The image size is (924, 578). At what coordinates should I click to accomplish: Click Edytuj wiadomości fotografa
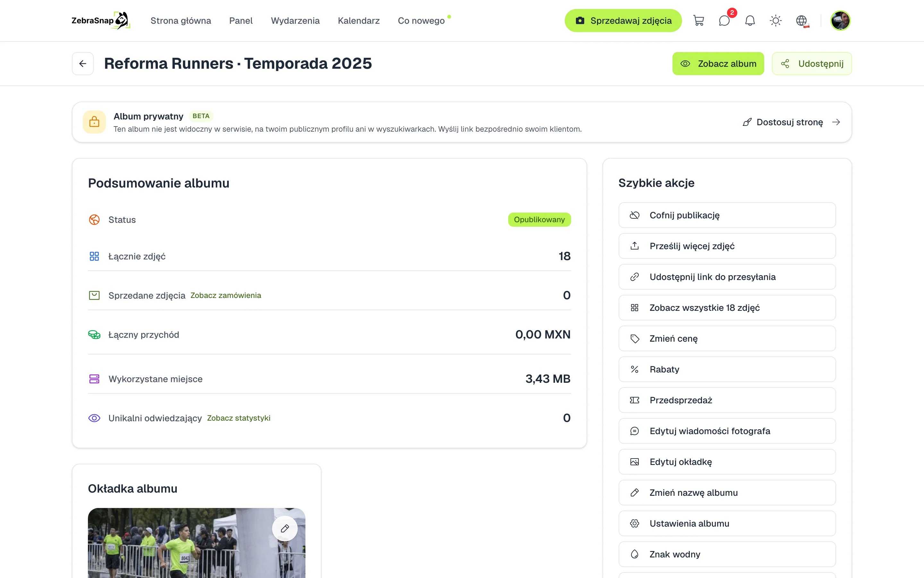point(727,431)
